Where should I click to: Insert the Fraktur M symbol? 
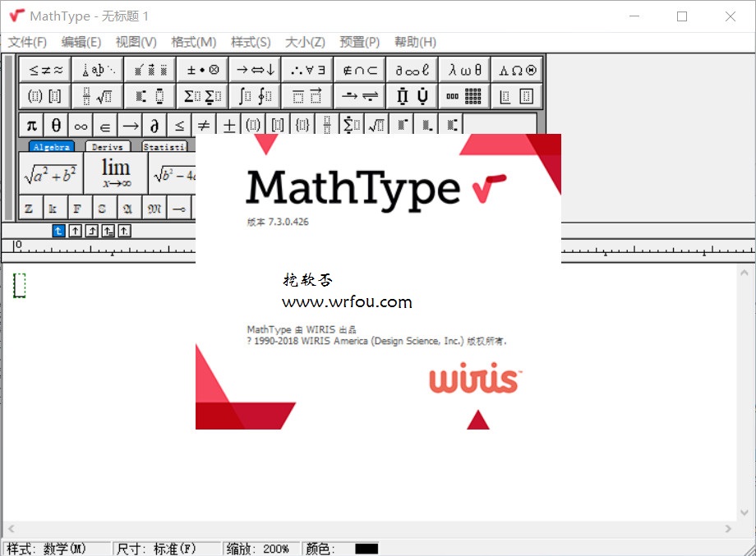[x=154, y=208]
